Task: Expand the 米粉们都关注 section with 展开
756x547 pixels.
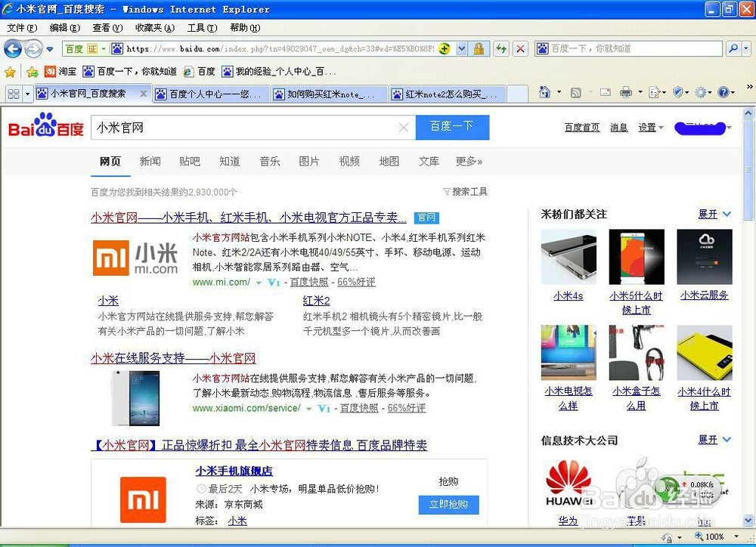Action: (x=714, y=214)
